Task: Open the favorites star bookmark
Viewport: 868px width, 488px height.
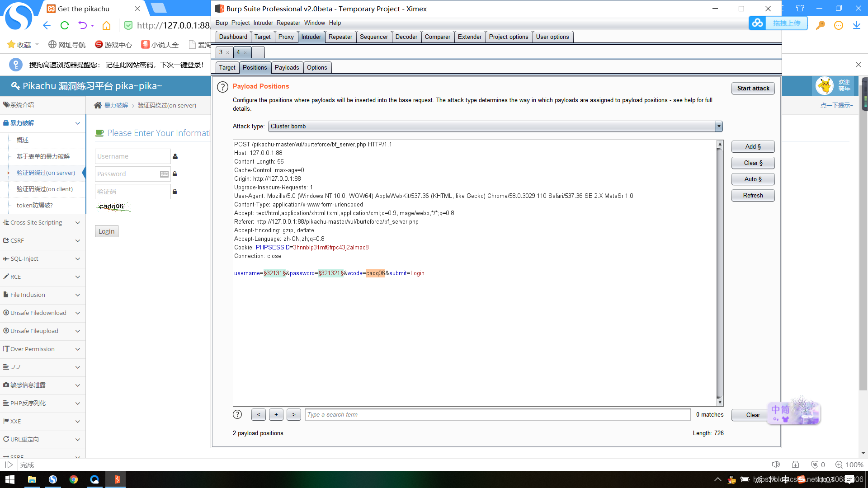Action: pos(19,45)
